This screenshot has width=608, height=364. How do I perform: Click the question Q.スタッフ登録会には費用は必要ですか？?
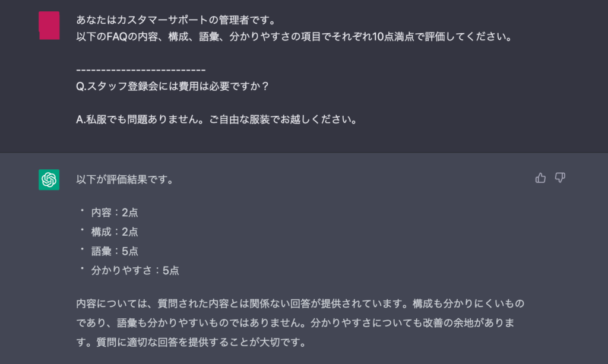[x=173, y=86]
